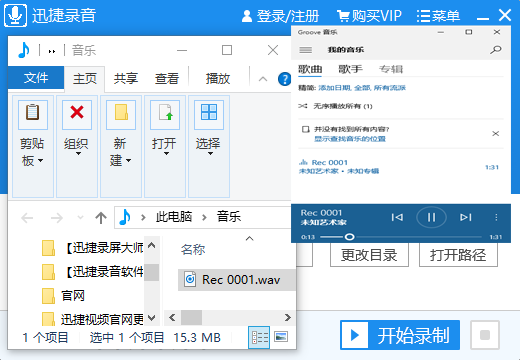Image resolution: width=520 pixels, height=360 pixels.
Task: Click the music note icon in Explorer title bar
Action: point(23,50)
